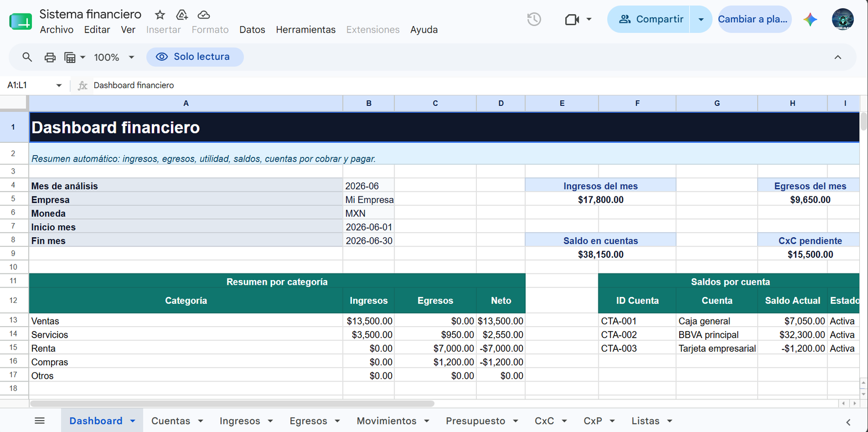Click the horizontal scrollbar thumb
Viewport: 868px width, 432px height.
232,403
